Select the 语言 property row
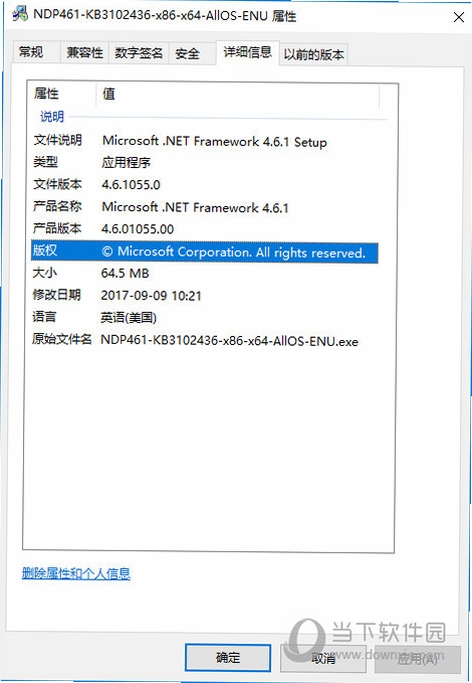Viewport: 472px width, 683px height. (205, 317)
